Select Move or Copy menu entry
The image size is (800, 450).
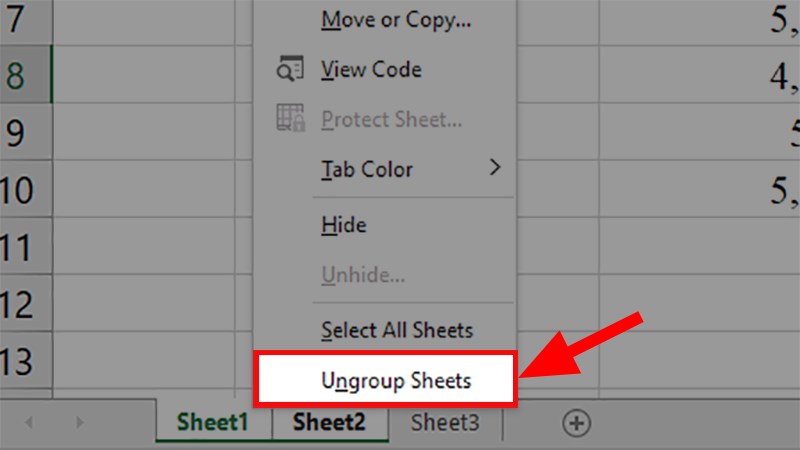pyautogui.click(x=396, y=19)
